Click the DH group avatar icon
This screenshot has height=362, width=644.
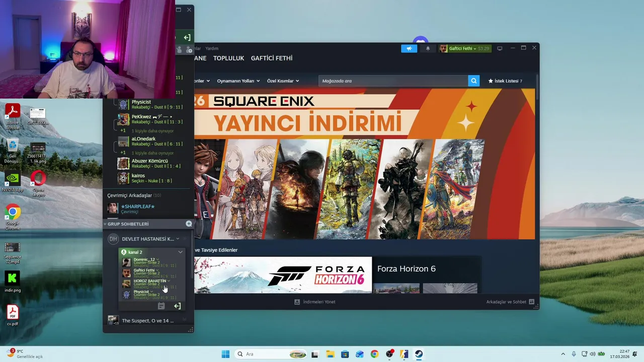(113, 239)
